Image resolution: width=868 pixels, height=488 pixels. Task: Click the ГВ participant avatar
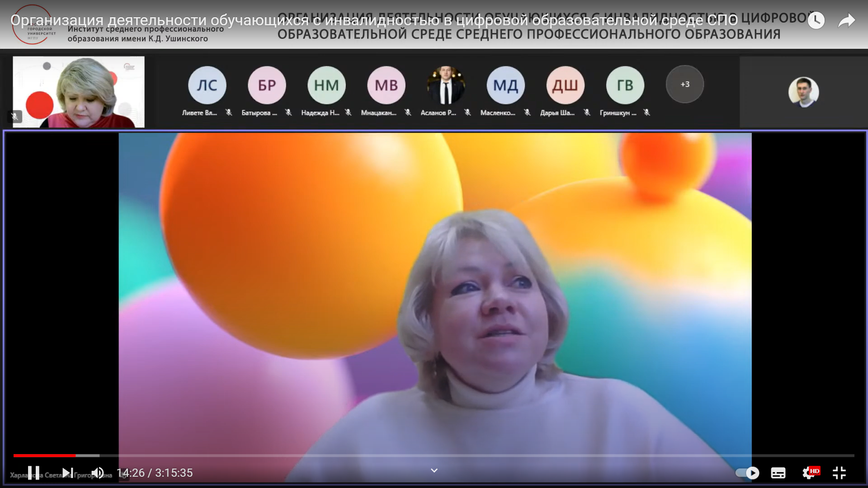(x=625, y=85)
